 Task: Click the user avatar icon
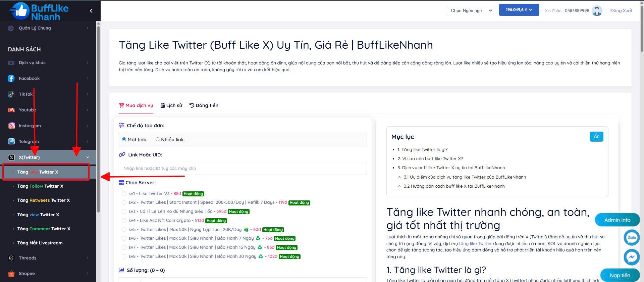click(x=597, y=11)
